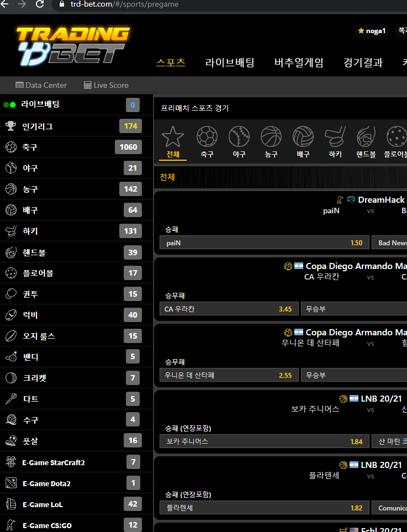Select the volleyball filter icon
Viewport: 407px width, 532px height.
303,136
